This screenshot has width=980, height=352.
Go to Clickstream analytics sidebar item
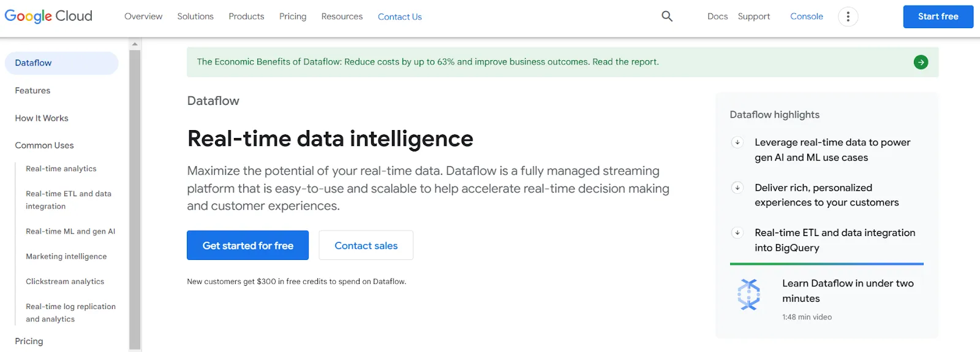(65, 281)
